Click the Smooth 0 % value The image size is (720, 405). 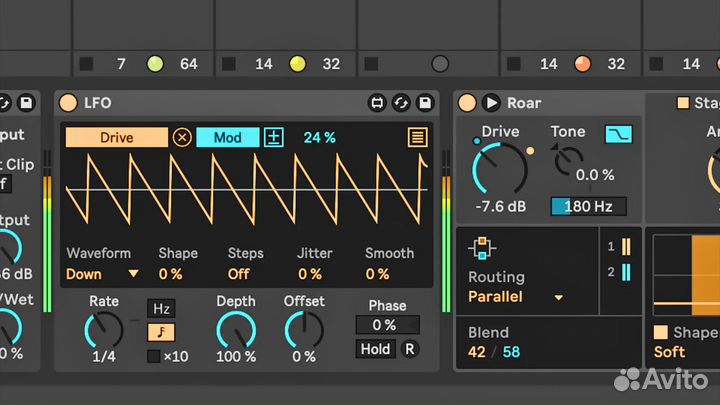(x=377, y=274)
